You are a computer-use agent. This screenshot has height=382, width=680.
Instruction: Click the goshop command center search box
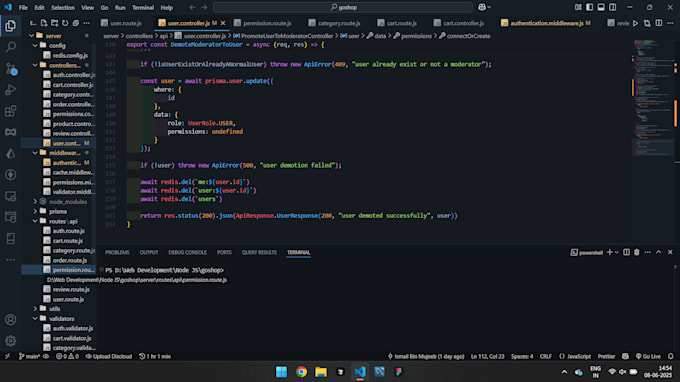point(343,7)
